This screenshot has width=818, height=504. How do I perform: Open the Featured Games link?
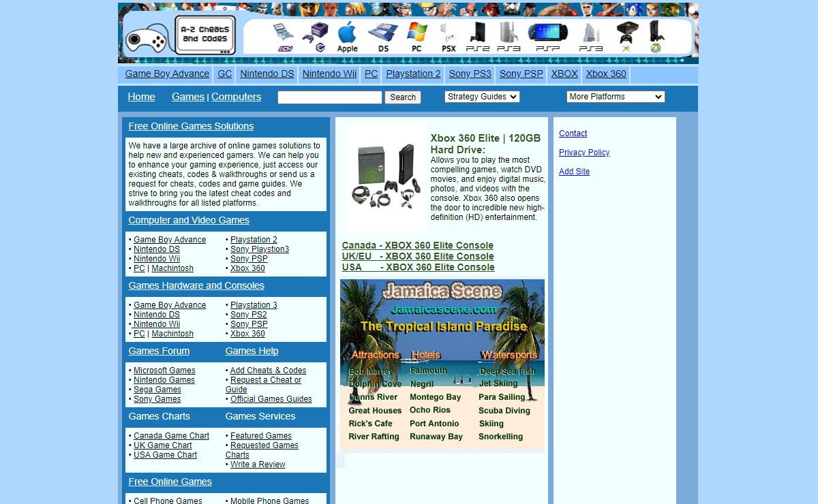261,436
